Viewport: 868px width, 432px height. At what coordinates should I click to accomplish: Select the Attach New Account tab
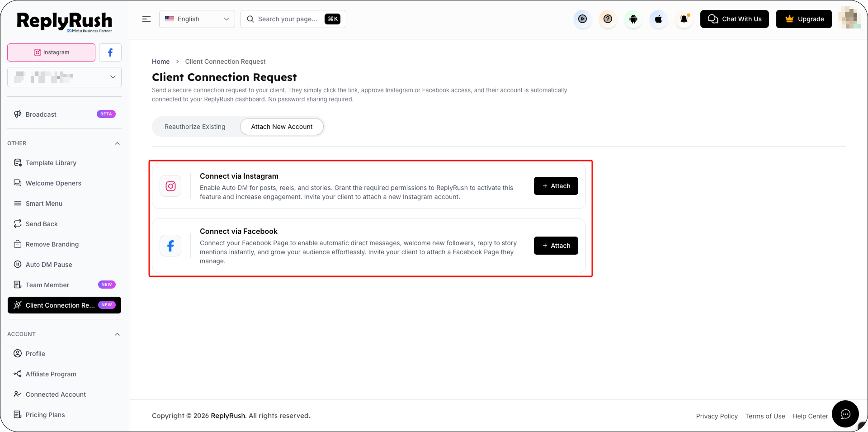[282, 127]
